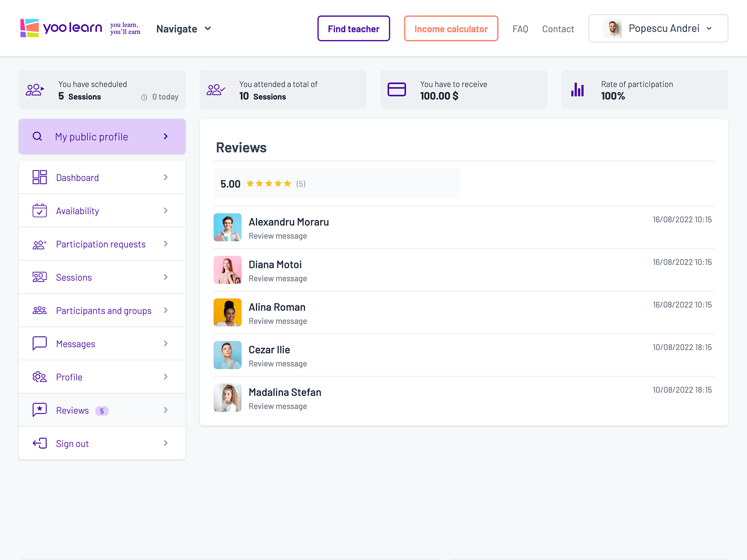Follow the FAQ link
The width and height of the screenshot is (747, 560).
(x=520, y=29)
